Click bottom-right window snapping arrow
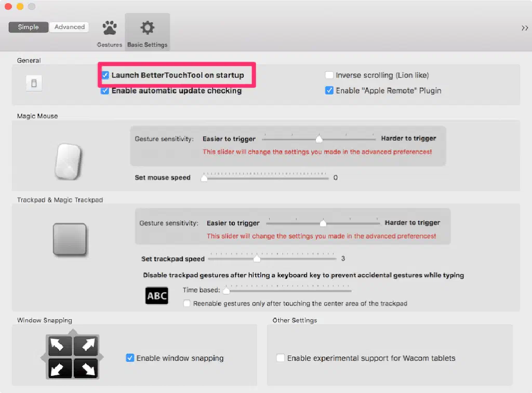The width and height of the screenshot is (532, 393). point(85,368)
